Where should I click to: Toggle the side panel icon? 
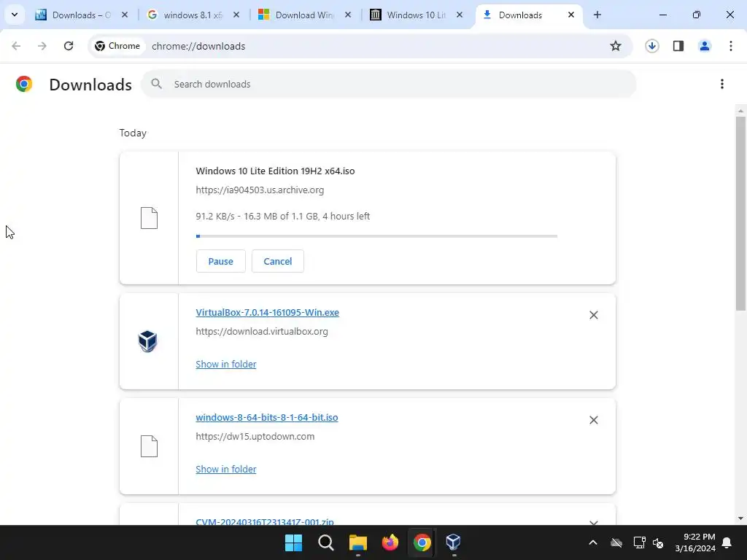[678, 46]
